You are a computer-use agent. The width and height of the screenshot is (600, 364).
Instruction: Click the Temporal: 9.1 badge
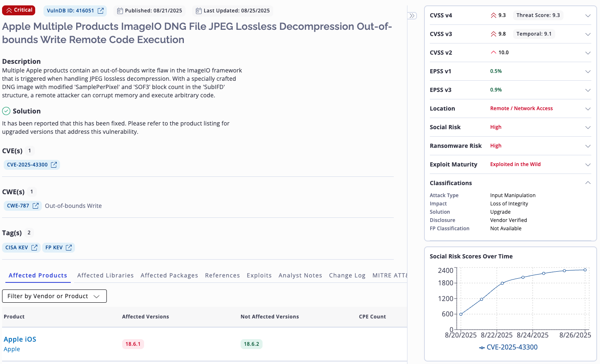pyautogui.click(x=534, y=34)
